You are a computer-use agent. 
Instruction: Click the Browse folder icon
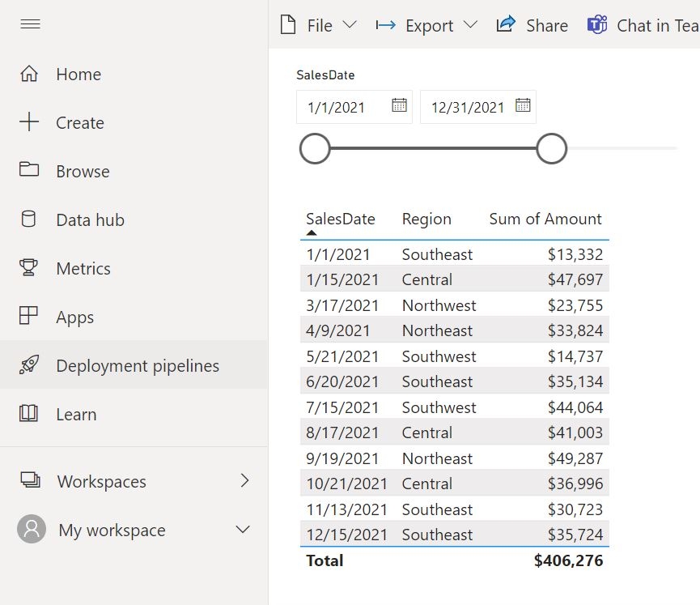31,171
